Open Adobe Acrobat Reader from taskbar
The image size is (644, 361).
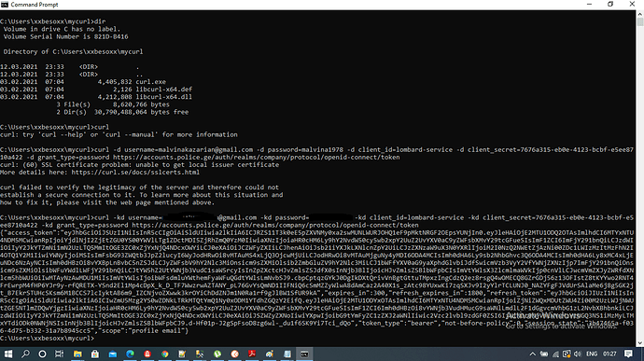252,354
